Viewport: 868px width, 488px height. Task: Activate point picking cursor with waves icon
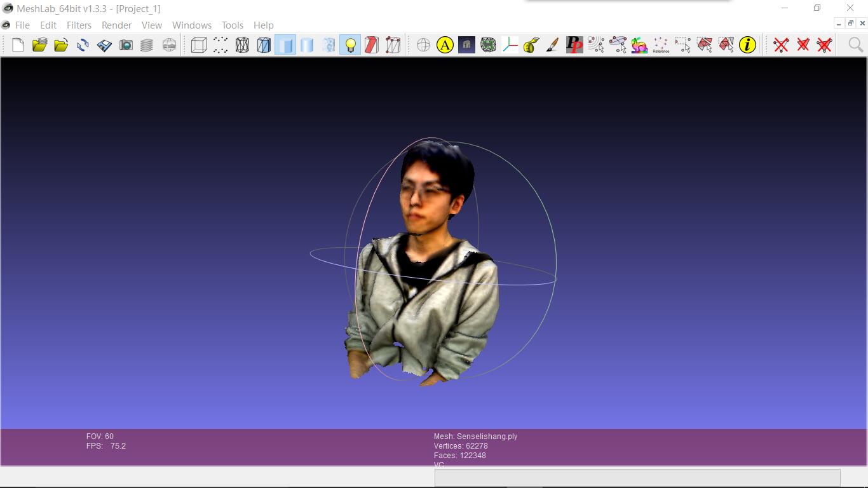pos(596,44)
